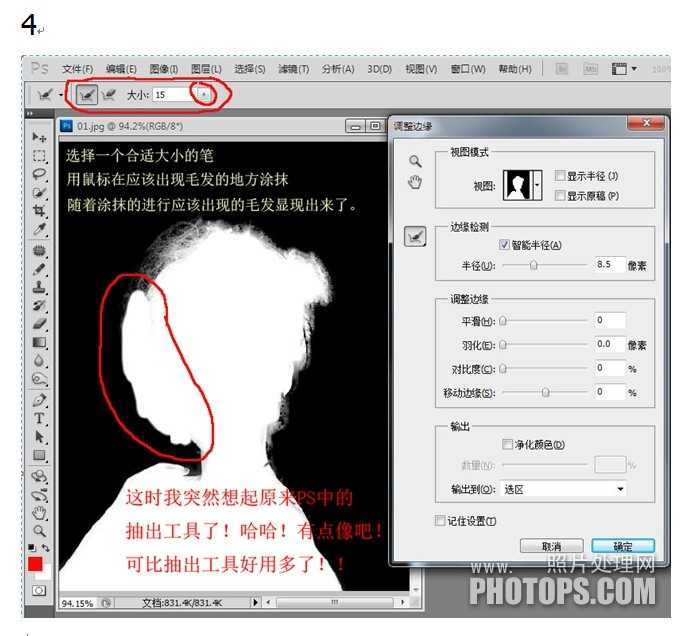Open the 图像(I) menu

[x=164, y=69]
